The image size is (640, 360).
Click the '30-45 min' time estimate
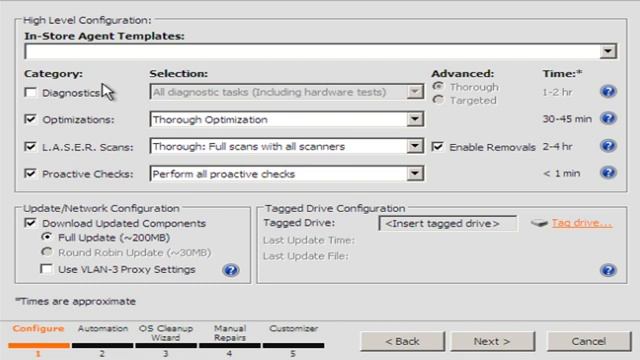567,119
